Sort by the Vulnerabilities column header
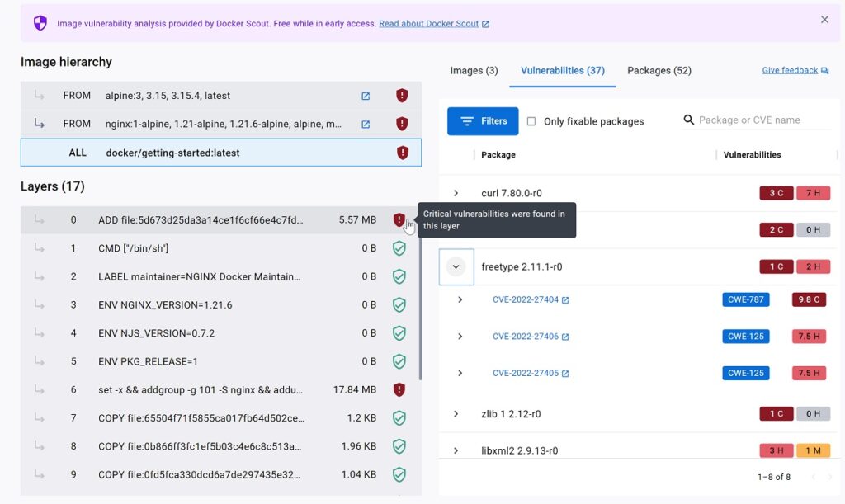Viewport: 845px width, 504px height. pyautogui.click(x=752, y=155)
